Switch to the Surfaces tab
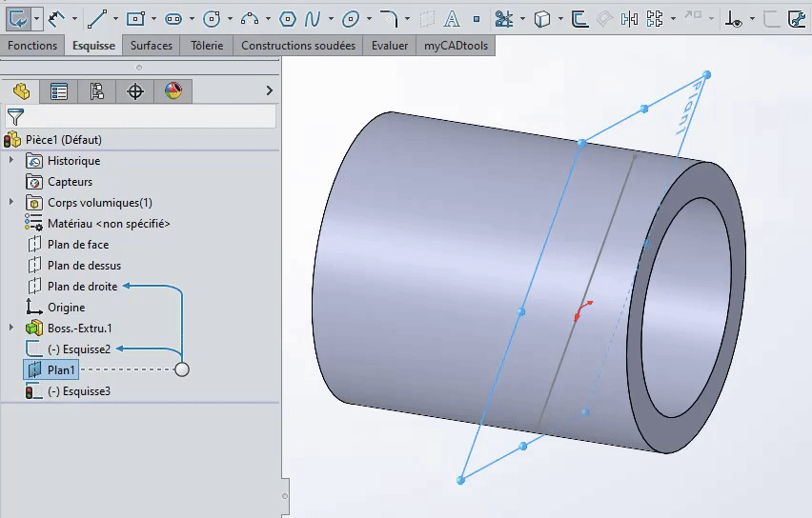 (152, 46)
